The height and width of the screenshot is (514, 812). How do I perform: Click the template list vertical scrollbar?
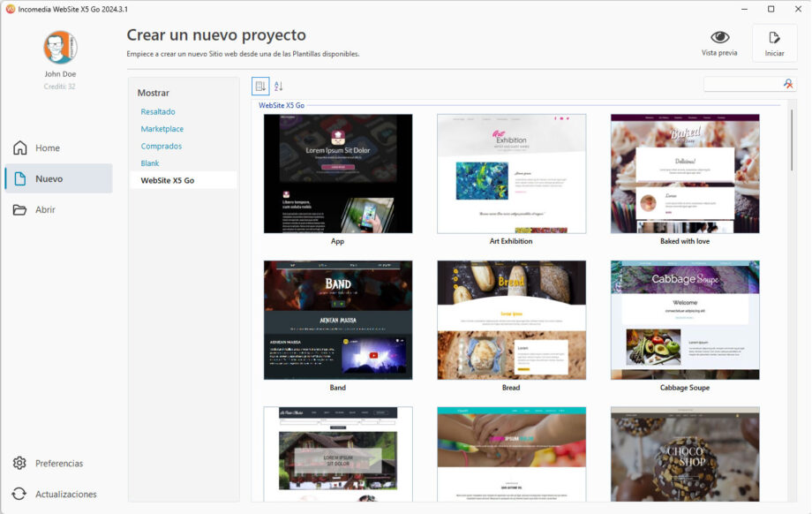tap(792, 140)
